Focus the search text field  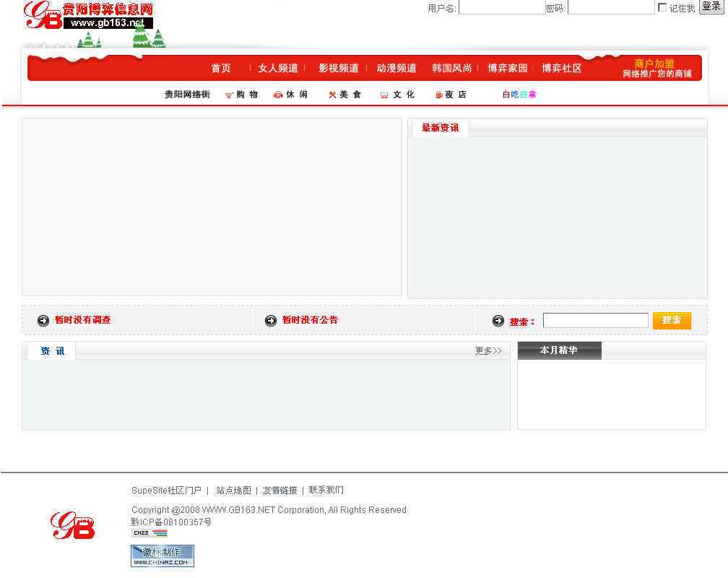coord(596,321)
